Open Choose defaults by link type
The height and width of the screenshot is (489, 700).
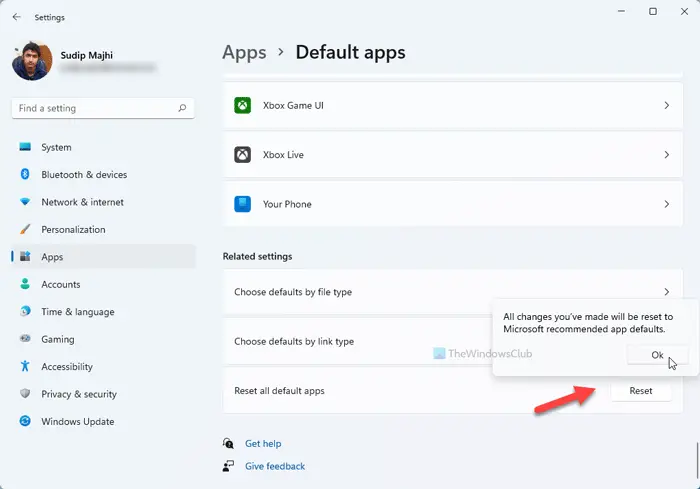coord(358,341)
